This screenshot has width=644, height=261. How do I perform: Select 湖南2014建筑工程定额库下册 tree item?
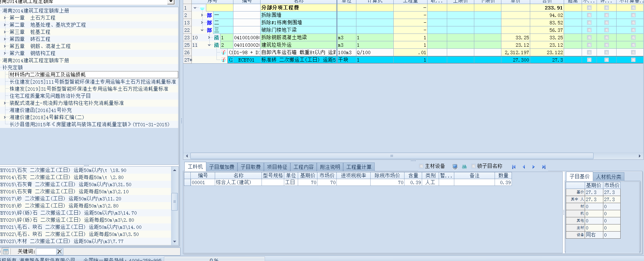36,60
